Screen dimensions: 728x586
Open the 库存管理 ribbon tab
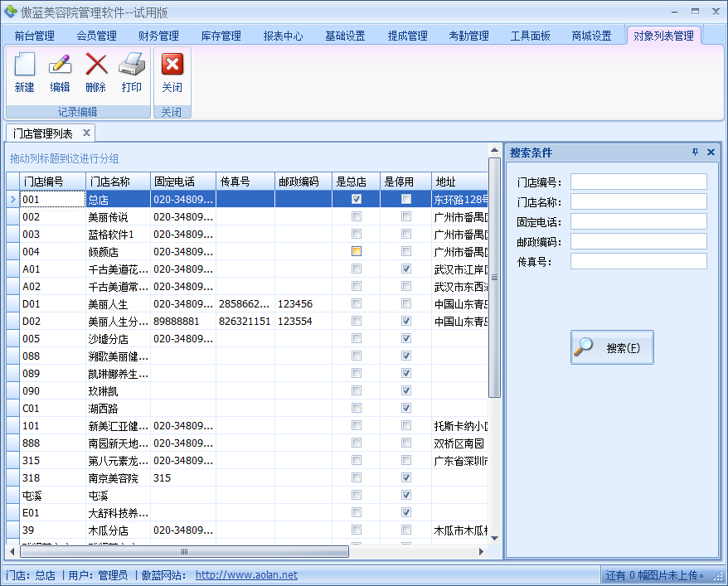pyautogui.click(x=221, y=36)
